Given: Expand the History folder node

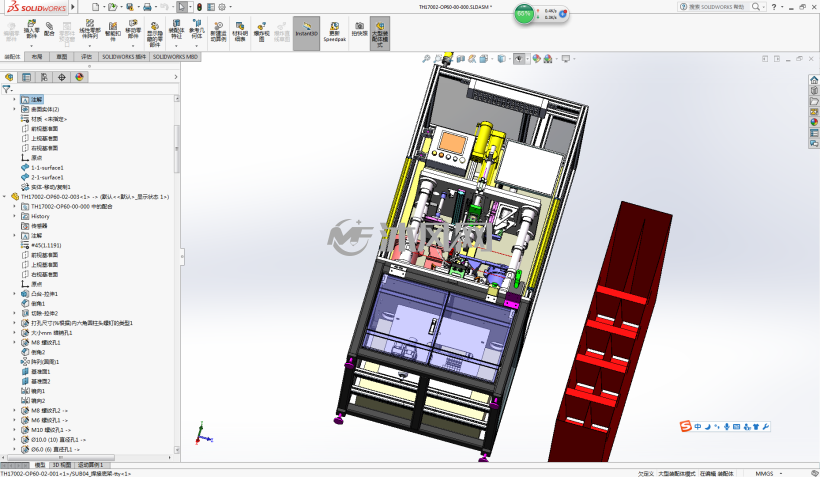Looking at the screenshot, I should tap(15, 216).
